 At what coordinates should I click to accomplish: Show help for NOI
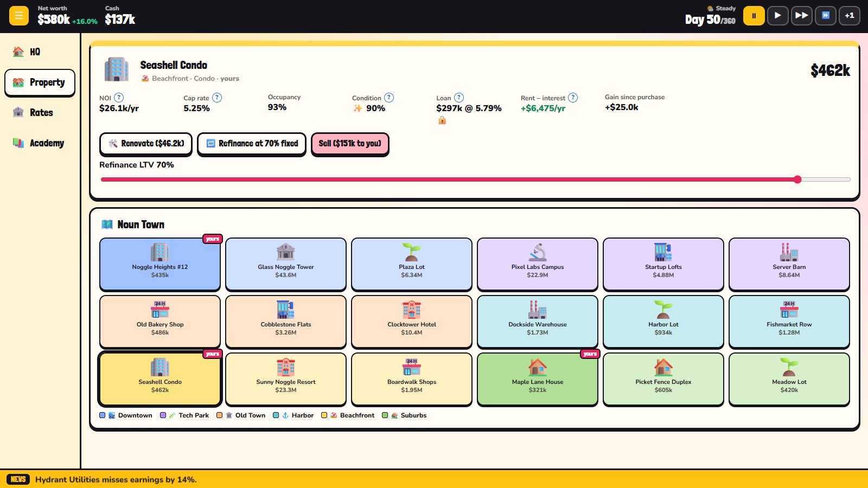119,98
